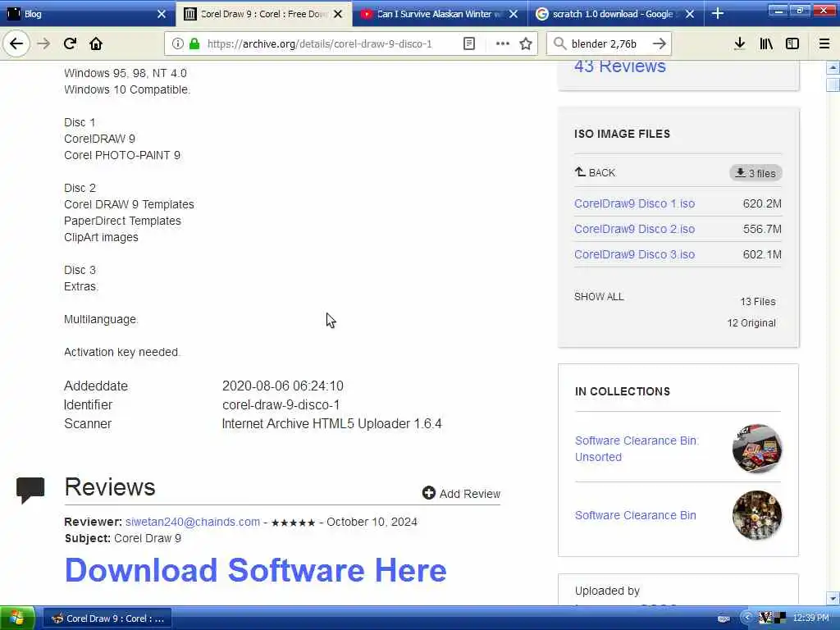Screen dimensions: 840x630
Task: Close the scratch 1.0 download tab
Action: point(690,14)
